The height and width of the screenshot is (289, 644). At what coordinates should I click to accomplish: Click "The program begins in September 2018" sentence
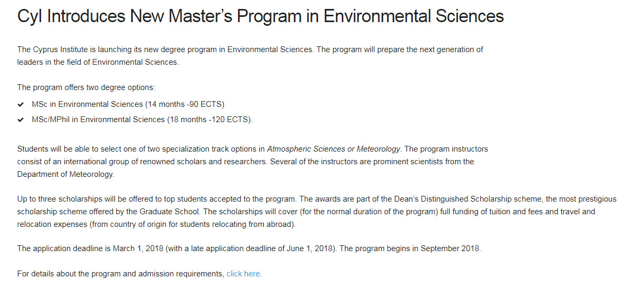[410, 248]
